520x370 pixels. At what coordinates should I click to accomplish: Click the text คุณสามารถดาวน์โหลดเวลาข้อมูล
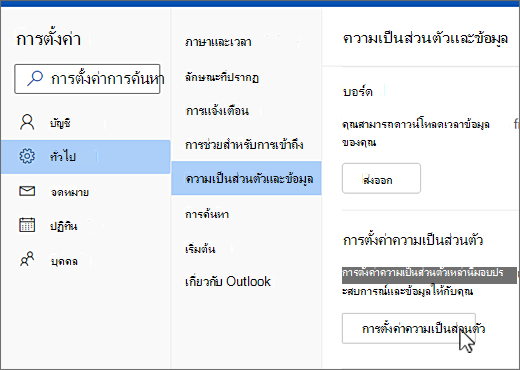click(x=416, y=124)
